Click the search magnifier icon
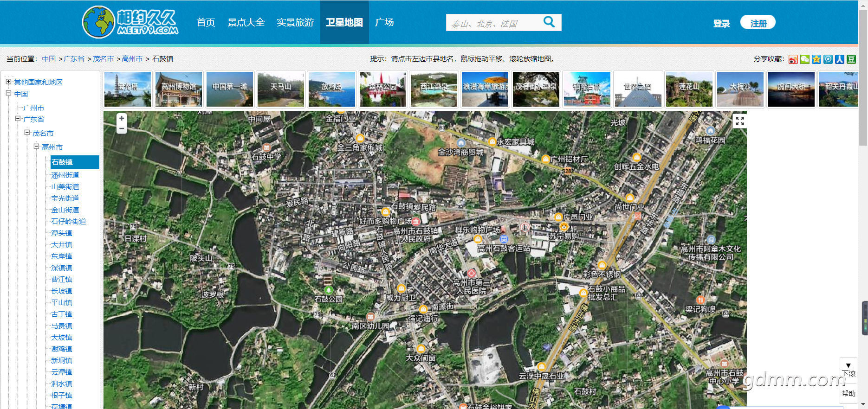The width and height of the screenshot is (868, 409). tap(549, 22)
